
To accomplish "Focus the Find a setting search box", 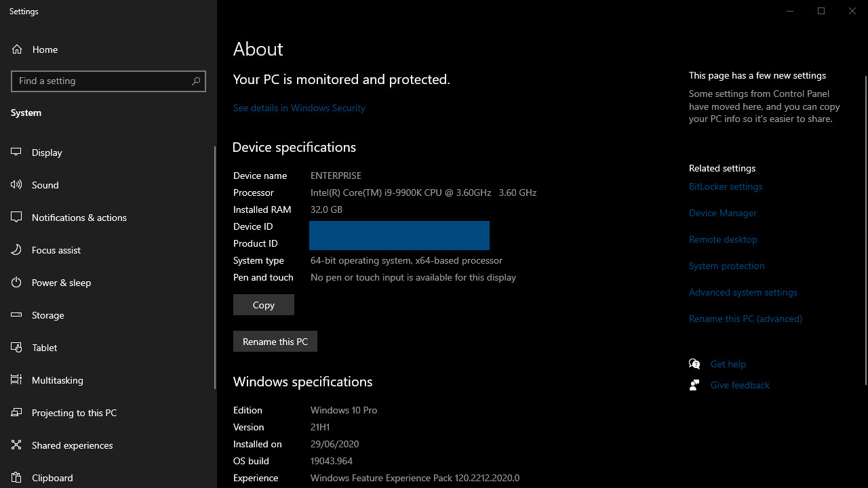I will pos(108,81).
